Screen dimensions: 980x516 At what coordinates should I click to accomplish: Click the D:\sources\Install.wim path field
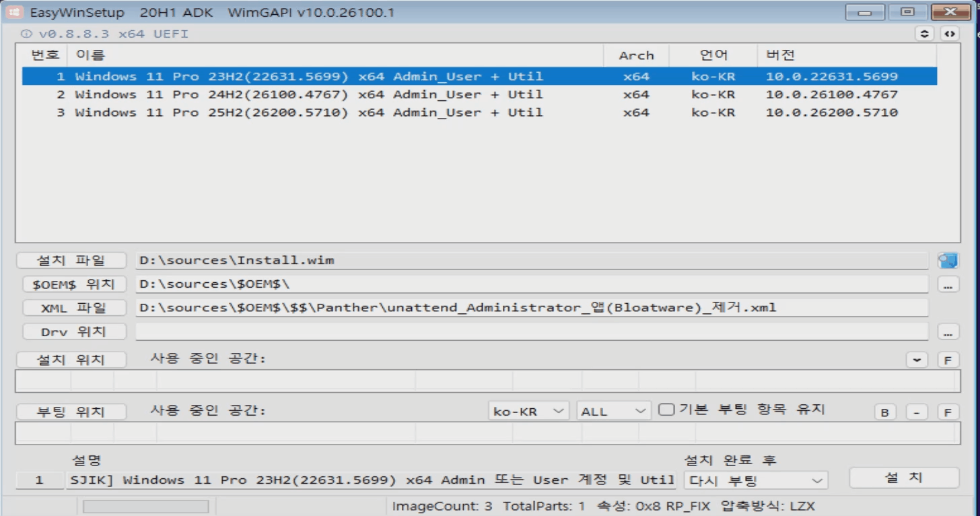tap(532, 261)
